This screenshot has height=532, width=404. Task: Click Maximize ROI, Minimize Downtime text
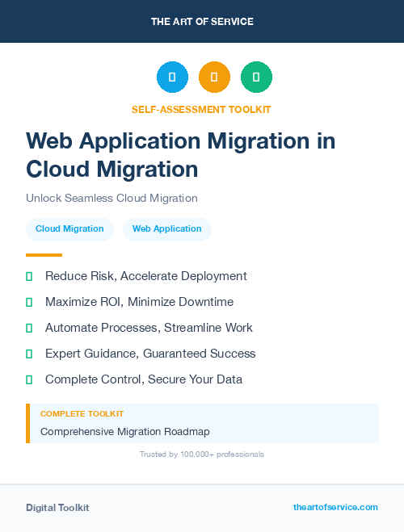tap(139, 302)
